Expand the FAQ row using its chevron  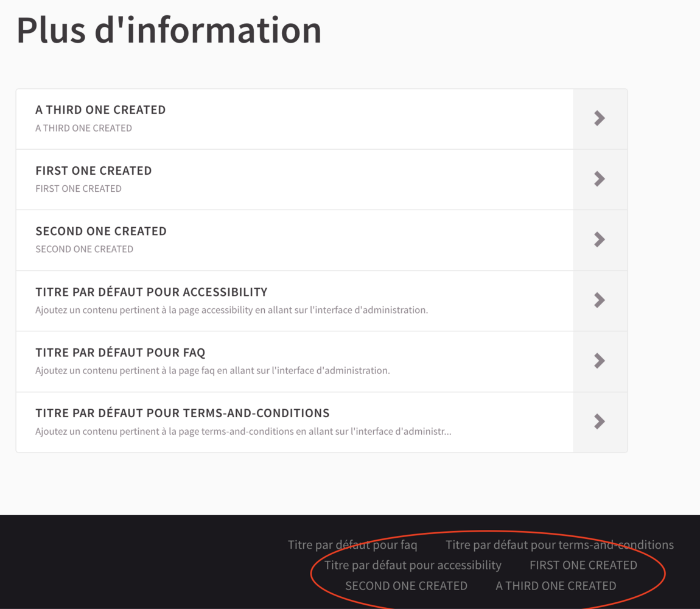point(600,361)
